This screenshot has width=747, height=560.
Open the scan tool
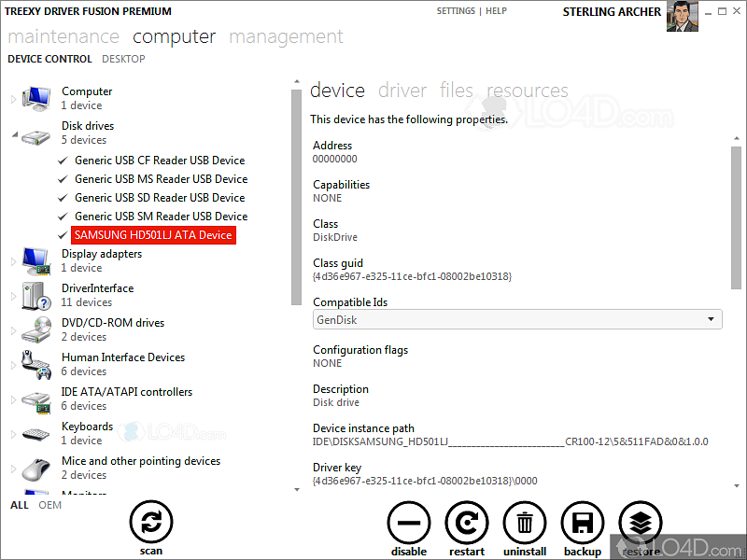[151, 523]
